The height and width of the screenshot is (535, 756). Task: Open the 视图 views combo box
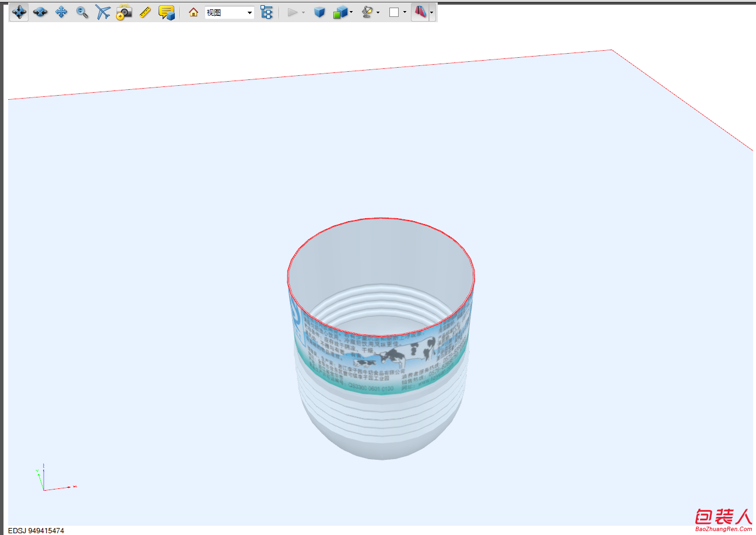point(230,12)
